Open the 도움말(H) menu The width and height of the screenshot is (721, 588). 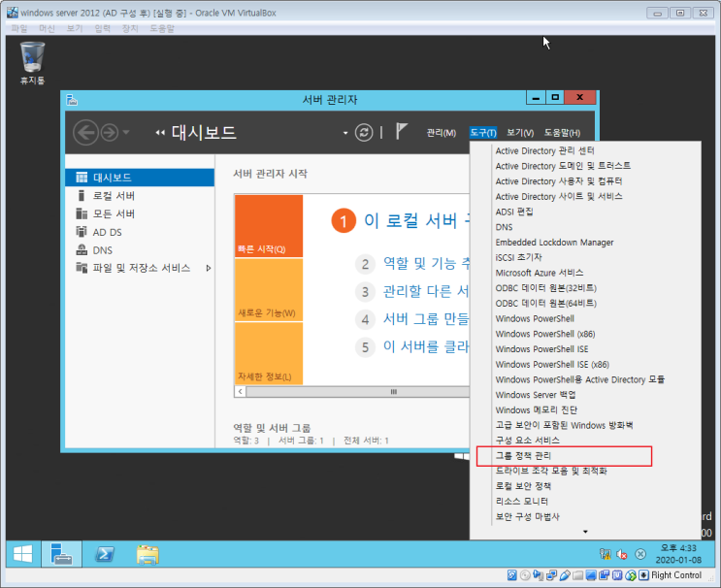coord(562,133)
